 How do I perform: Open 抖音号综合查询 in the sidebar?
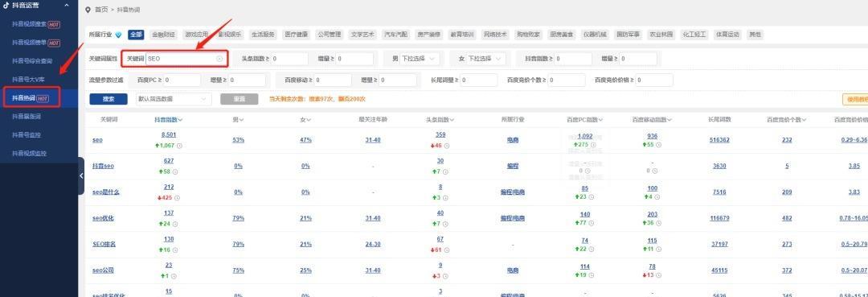coord(31,61)
